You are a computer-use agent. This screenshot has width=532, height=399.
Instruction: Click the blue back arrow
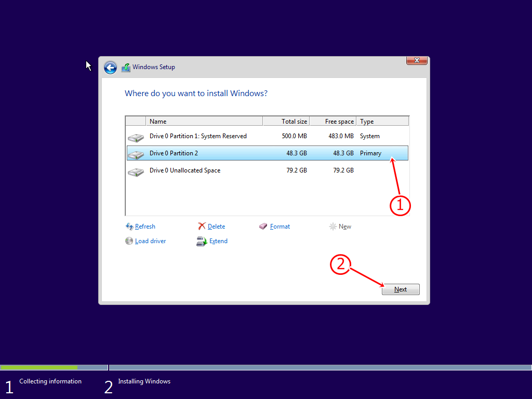(x=110, y=67)
